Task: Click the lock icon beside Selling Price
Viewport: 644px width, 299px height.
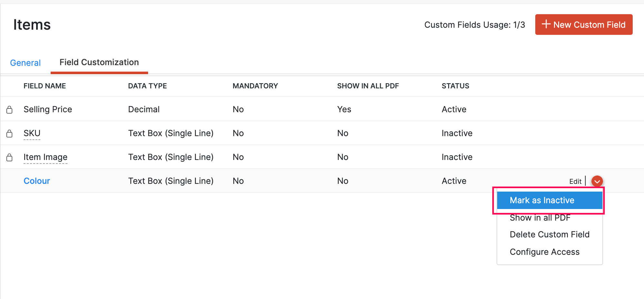Action: click(9, 110)
